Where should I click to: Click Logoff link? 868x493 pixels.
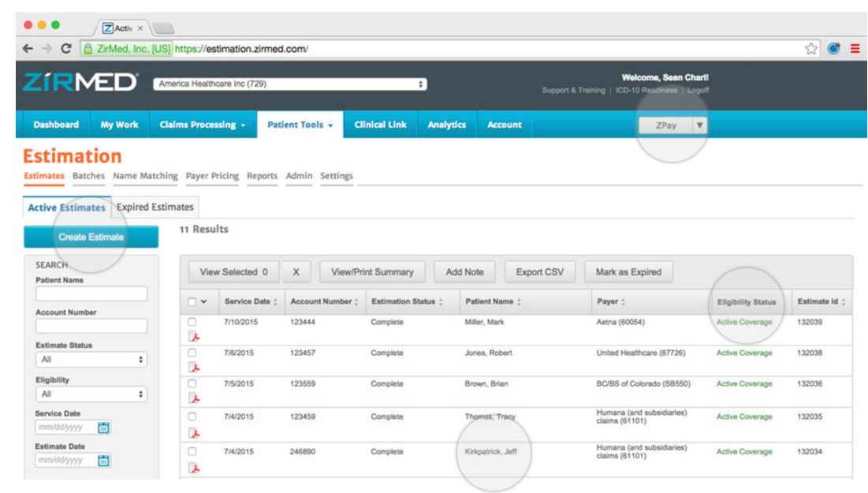[x=698, y=90]
